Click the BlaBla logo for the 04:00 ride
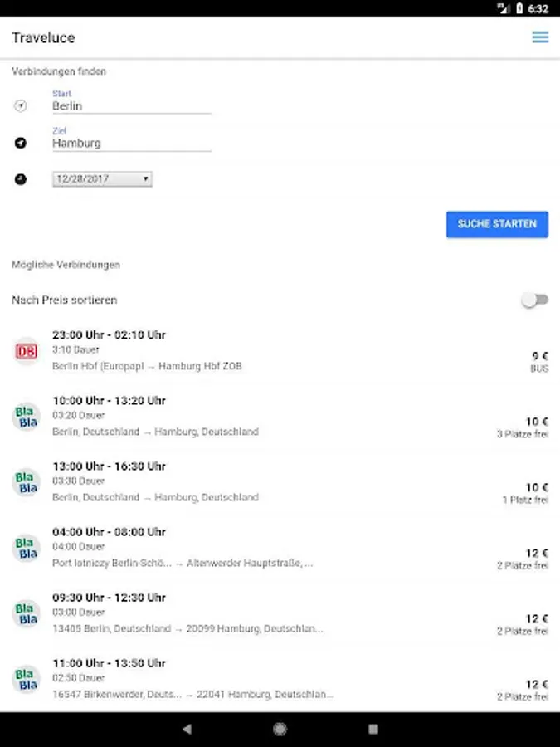Viewport: 560px width, 747px height. tap(27, 548)
